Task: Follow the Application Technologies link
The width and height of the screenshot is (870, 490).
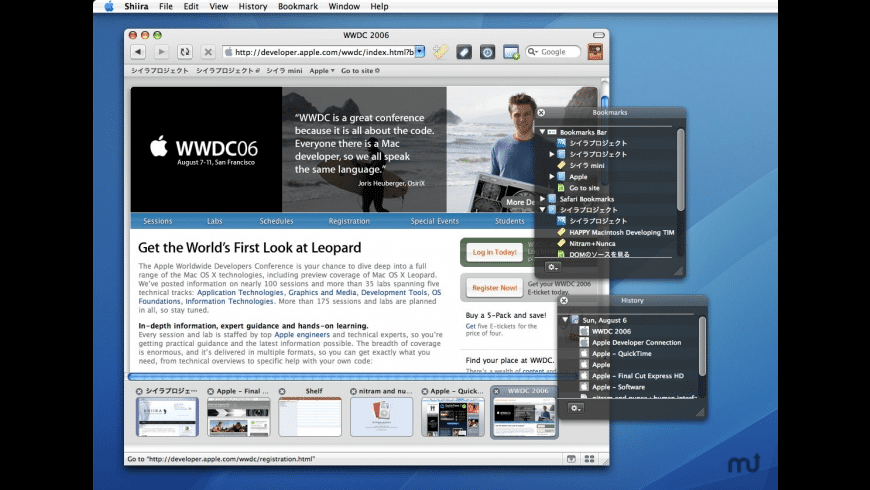Action: coord(240,292)
